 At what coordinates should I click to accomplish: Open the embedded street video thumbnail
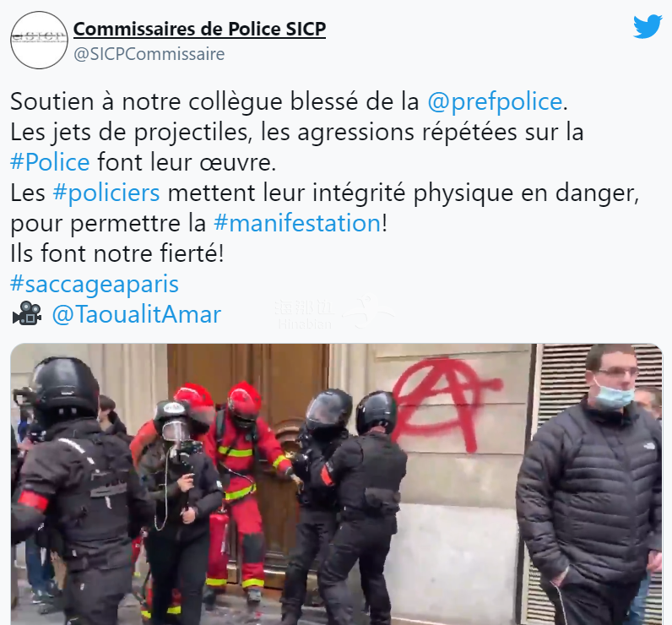337,484
